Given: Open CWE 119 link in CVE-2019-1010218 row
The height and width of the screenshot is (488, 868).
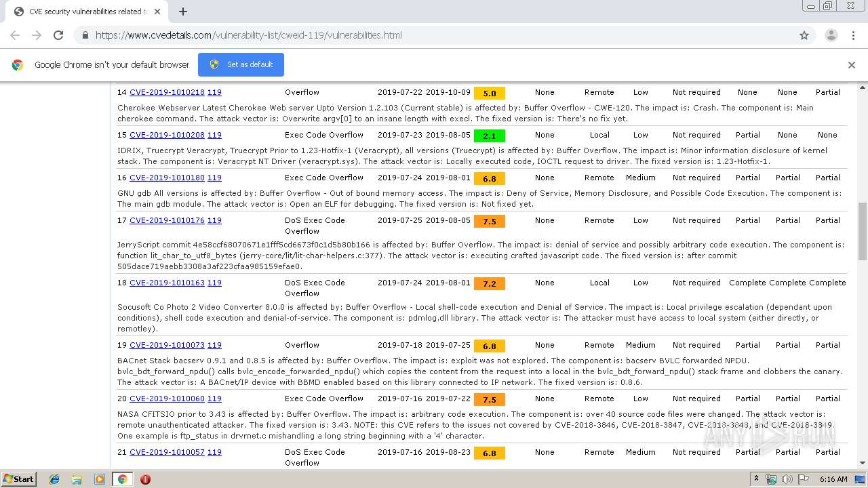Looking at the screenshot, I should tap(214, 92).
